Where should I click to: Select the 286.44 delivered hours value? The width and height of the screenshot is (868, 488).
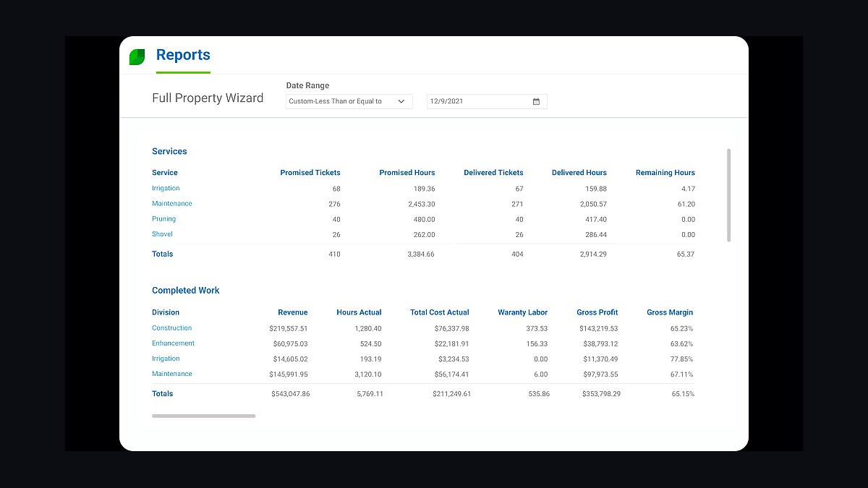595,235
